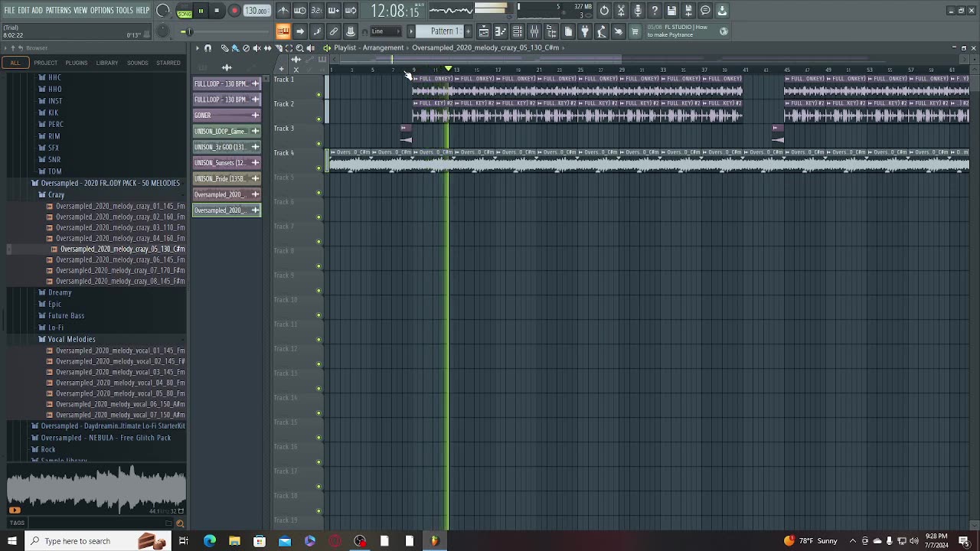Select the Zoom magnifier tool in Playlist

(299, 48)
